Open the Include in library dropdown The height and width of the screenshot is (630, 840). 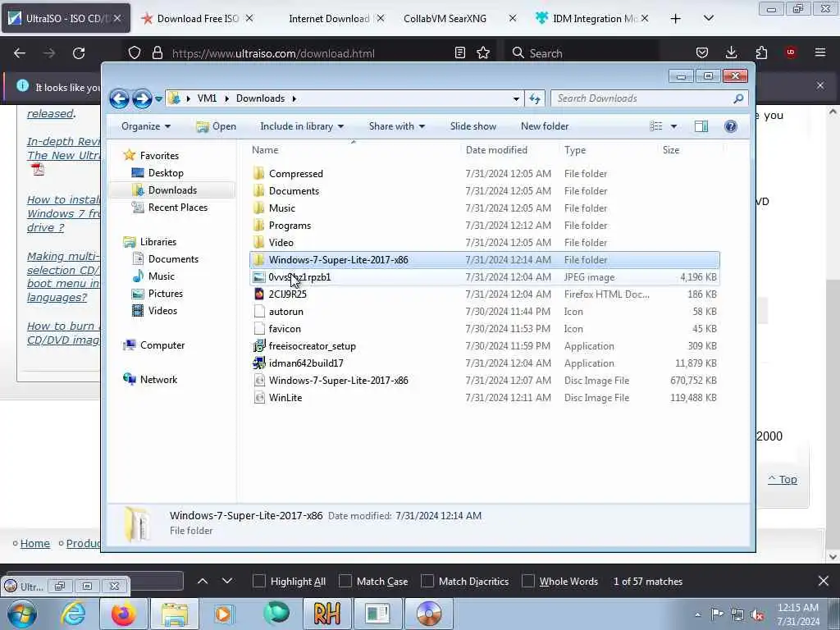coord(302,126)
